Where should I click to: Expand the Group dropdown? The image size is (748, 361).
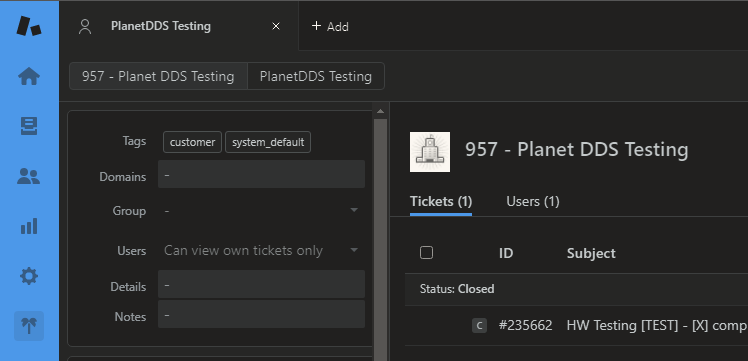click(x=261, y=210)
